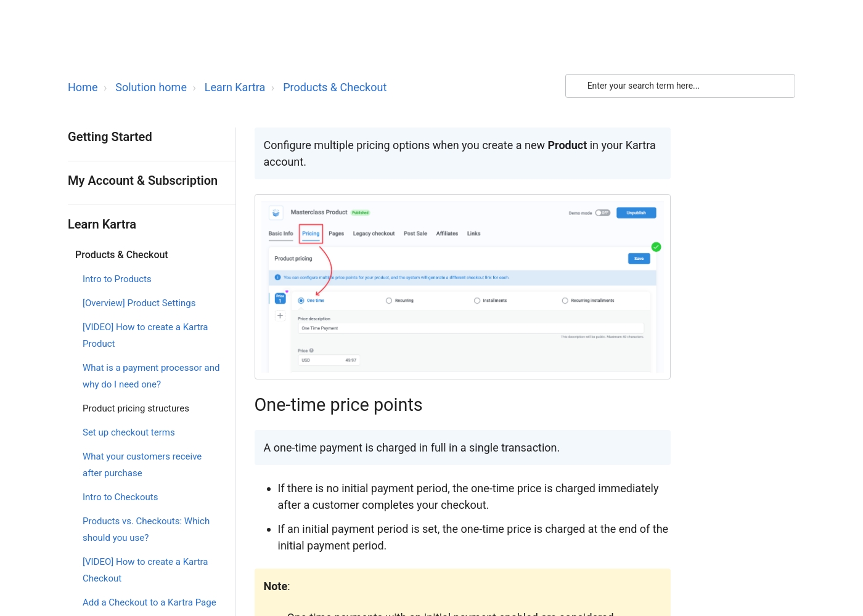Open the Set up checkout terms article
The width and height of the screenshot is (863, 616).
(129, 432)
